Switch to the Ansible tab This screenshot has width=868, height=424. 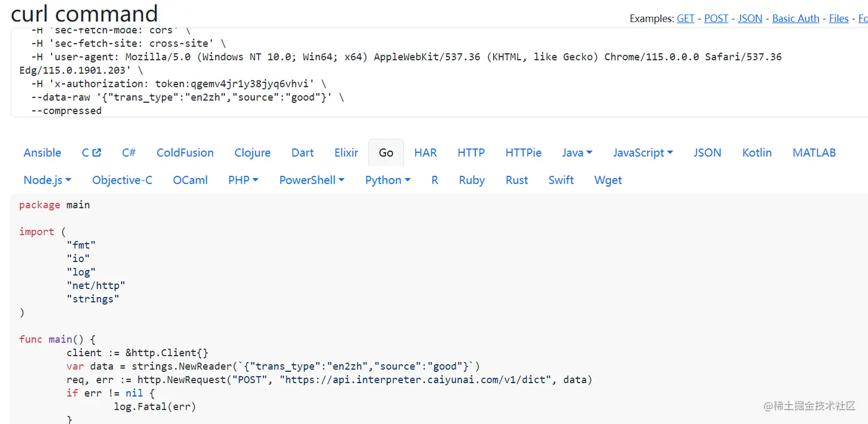tap(42, 153)
